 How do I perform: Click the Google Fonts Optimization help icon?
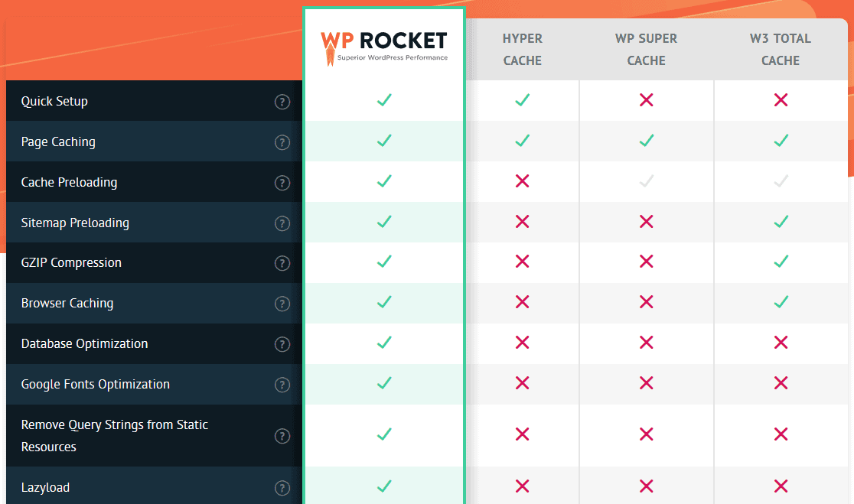coord(282,385)
